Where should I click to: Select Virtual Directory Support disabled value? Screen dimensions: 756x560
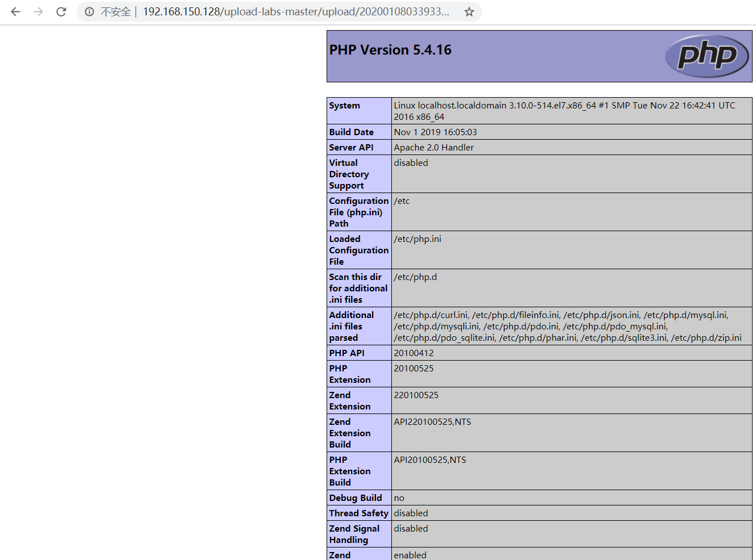411,163
